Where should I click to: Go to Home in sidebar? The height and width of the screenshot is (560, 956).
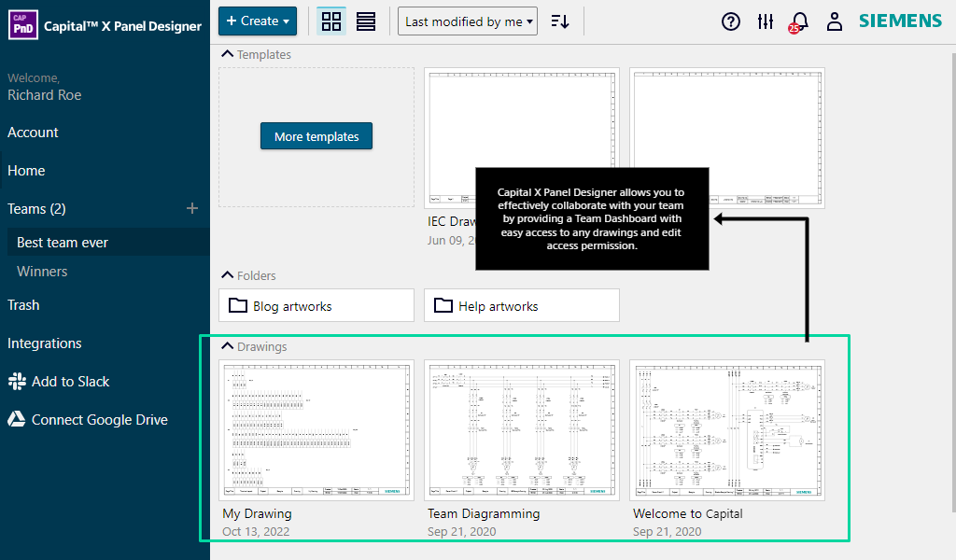coord(26,171)
